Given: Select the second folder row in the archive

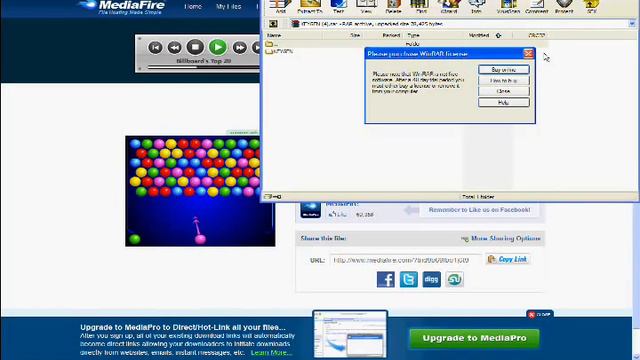Looking at the screenshot, I should 279,51.
